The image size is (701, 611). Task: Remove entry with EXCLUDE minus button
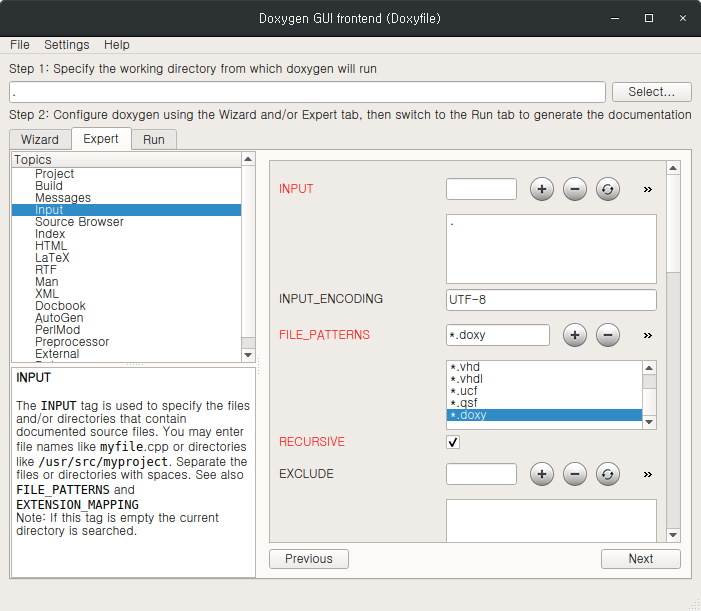575,474
